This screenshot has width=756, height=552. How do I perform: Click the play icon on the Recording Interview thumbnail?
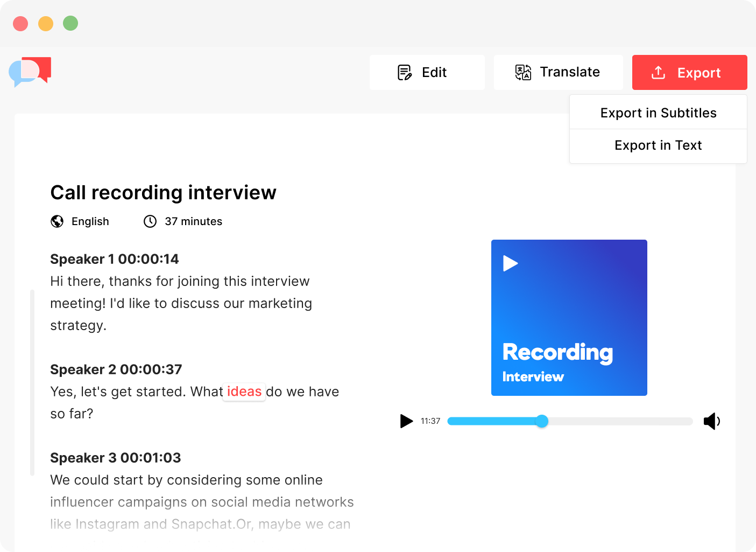click(510, 263)
